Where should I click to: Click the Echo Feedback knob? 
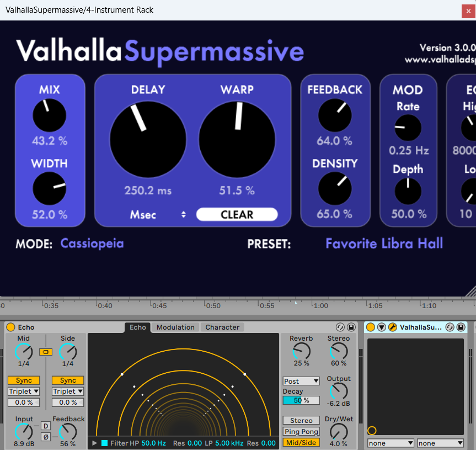(x=68, y=432)
